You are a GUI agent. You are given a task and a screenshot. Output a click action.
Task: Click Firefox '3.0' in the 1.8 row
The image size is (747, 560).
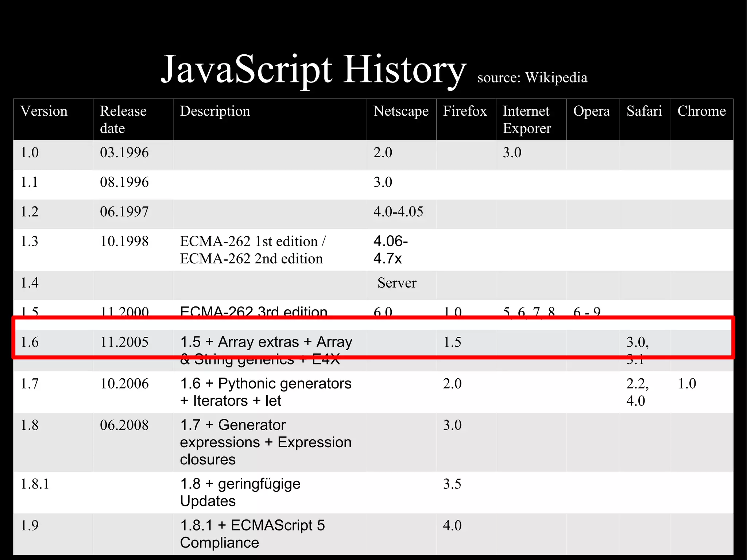click(x=452, y=425)
